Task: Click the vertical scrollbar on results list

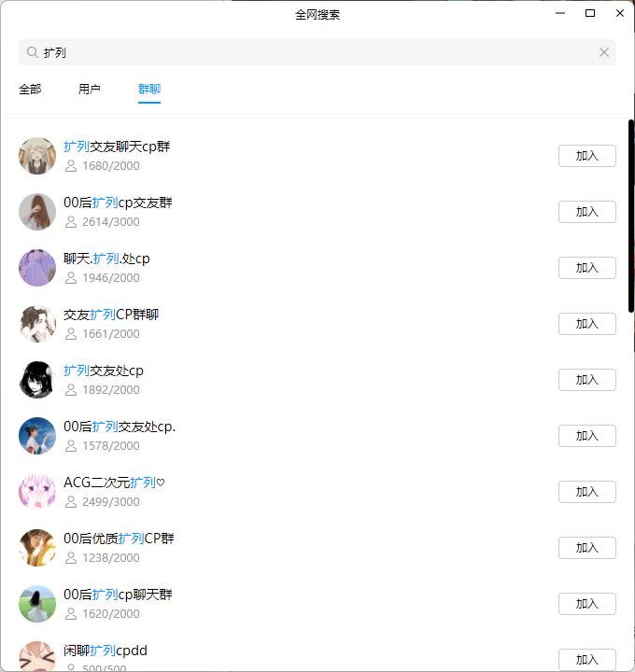Action: click(631, 217)
